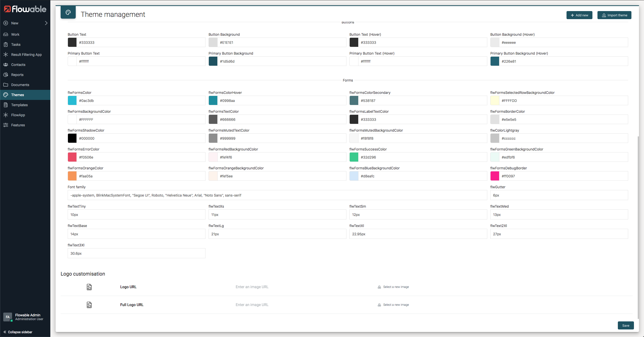The image size is (644, 337).
Task: Click the Logo URL image file icon
Action: (89, 287)
